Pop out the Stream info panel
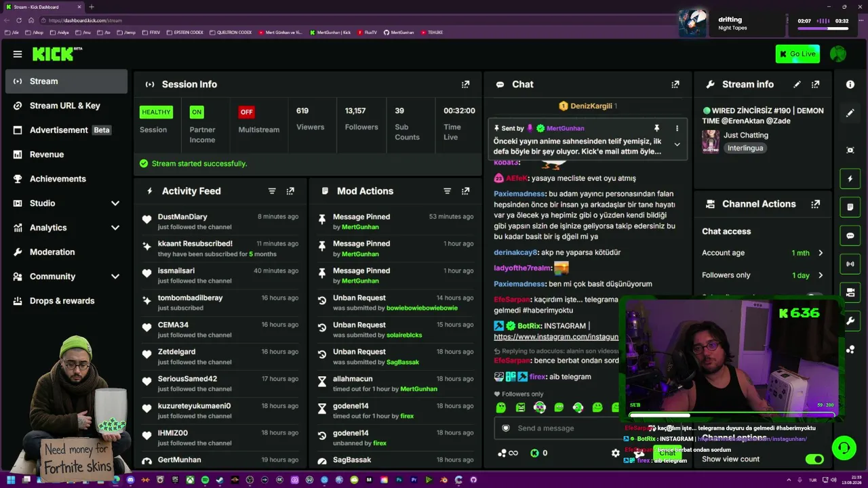This screenshot has width=868, height=488. tap(815, 85)
